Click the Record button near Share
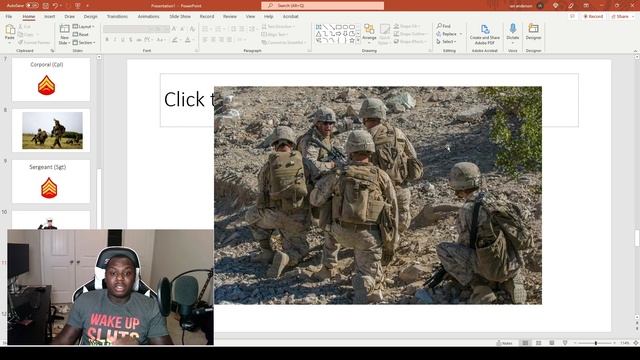The height and width of the screenshot is (360, 640). click(x=593, y=16)
